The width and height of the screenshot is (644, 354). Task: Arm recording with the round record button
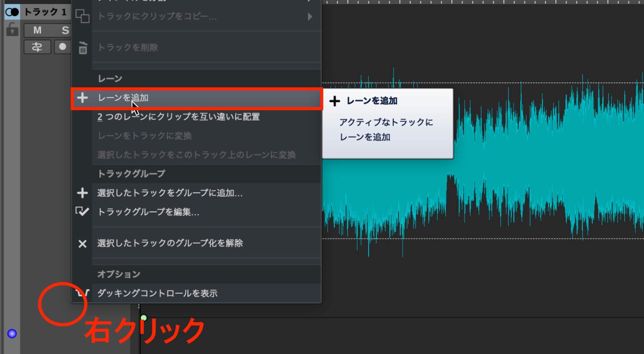tap(63, 47)
